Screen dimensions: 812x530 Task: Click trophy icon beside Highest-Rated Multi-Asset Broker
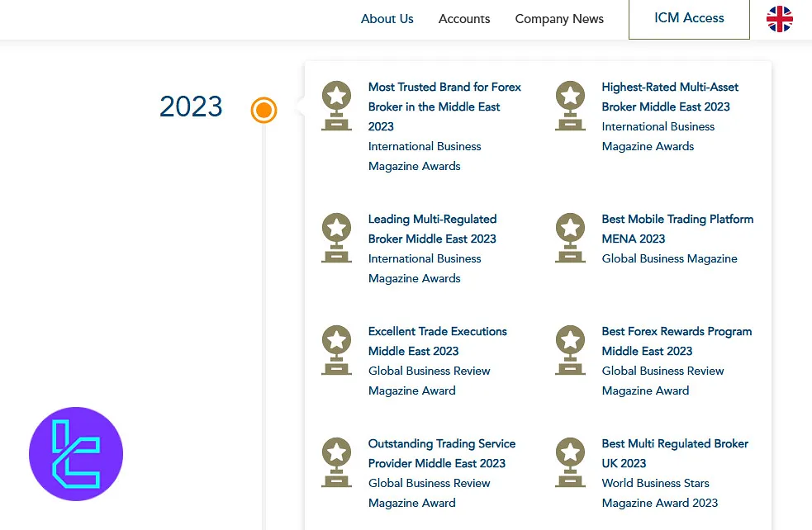tap(570, 106)
